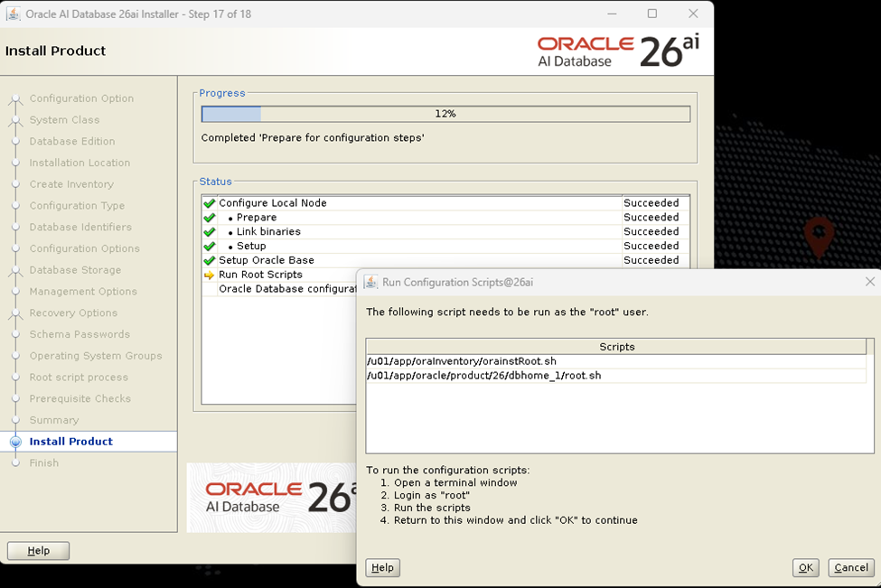Click the Link binaries status row
881x588 pixels.
(x=445, y=231)
